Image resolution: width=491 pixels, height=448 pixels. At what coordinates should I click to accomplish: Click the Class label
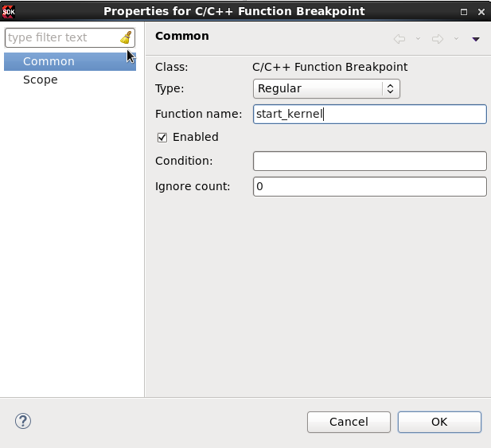pyautogui.click(x=172, y=67)
